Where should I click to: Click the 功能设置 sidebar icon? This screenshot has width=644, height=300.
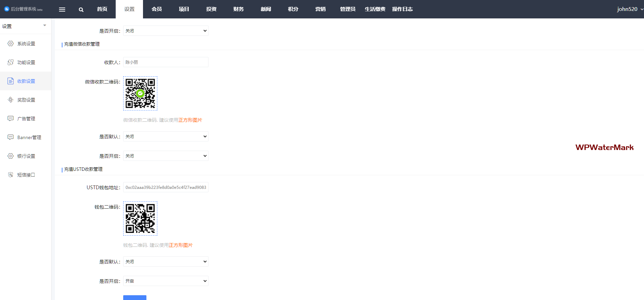11,62
